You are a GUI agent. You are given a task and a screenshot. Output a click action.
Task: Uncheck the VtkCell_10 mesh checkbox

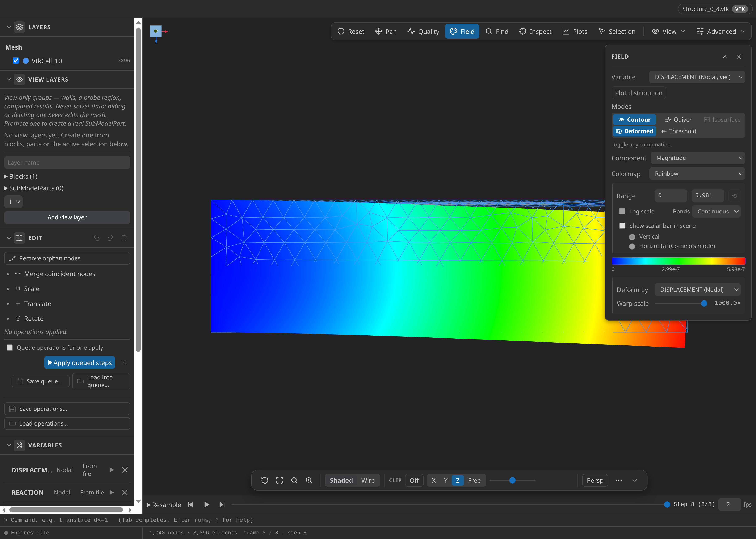[16, 60]
